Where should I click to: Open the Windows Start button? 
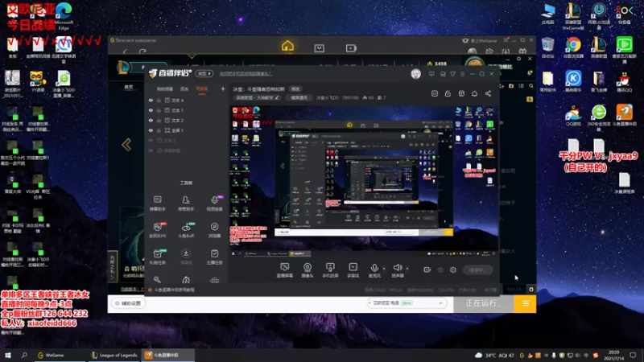point(8,355)
